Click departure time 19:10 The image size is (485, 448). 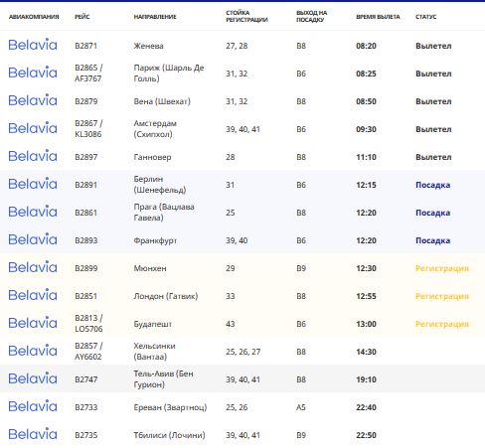point(366,379)
